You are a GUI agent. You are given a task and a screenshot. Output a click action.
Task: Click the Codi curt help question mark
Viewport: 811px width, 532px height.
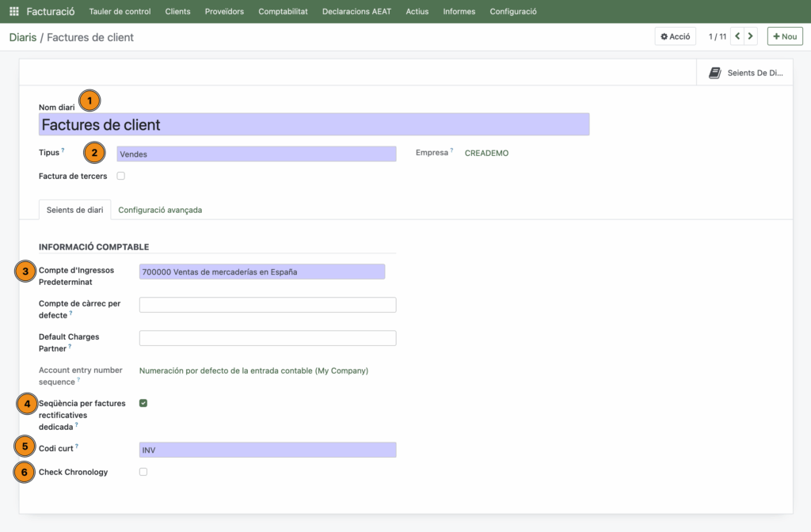pyautogui.click(x=77, y=446)
